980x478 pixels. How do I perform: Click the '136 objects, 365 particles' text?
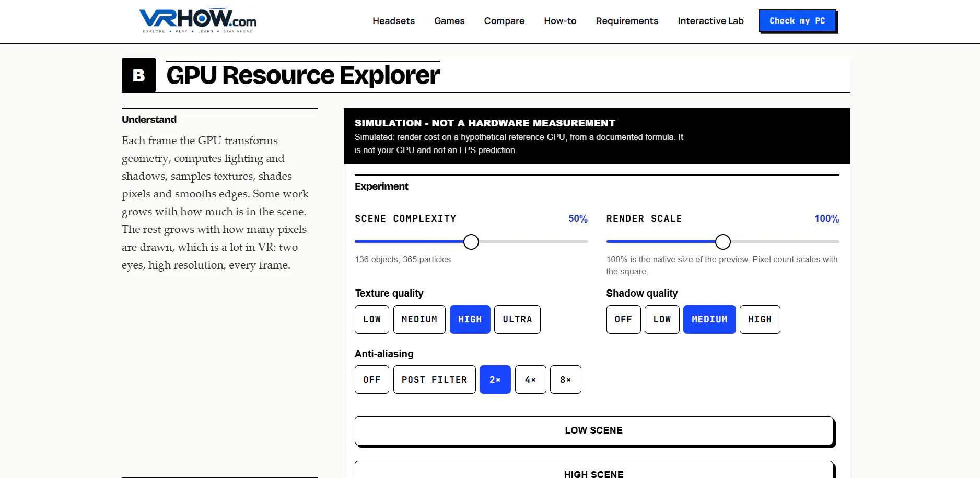click(x=403, y=259)
